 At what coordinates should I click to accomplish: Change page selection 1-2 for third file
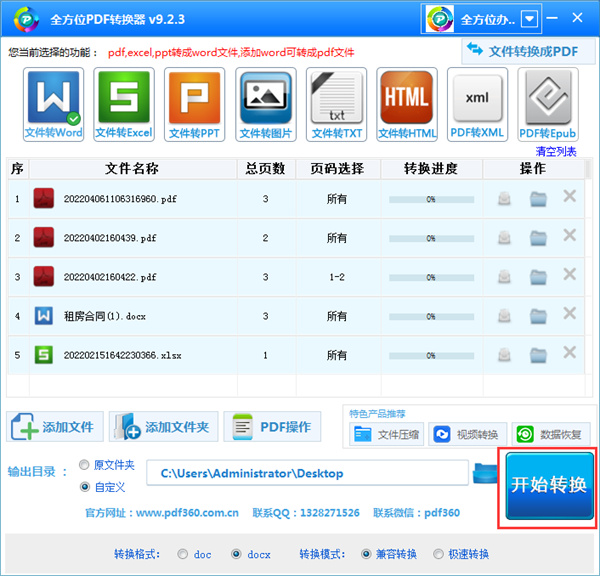click(336, 276)
